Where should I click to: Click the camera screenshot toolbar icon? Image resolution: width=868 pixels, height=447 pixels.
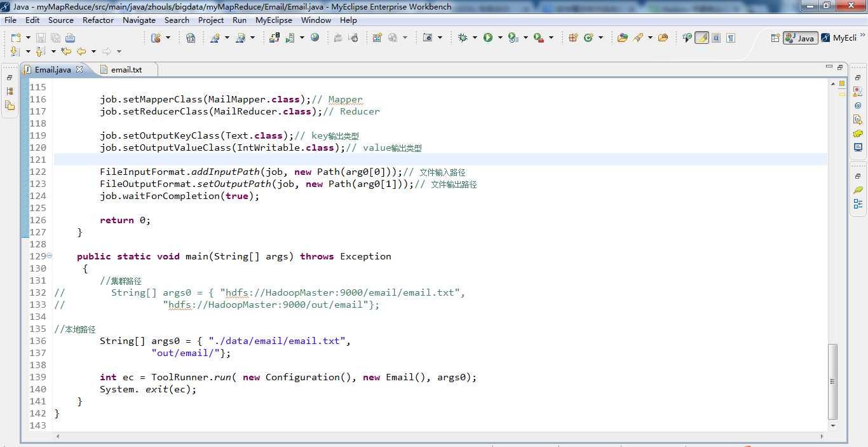428,38
